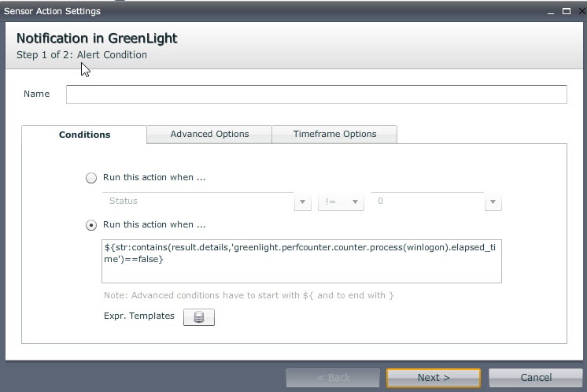Open the Expr. Templates database icon

pos(199,317)
